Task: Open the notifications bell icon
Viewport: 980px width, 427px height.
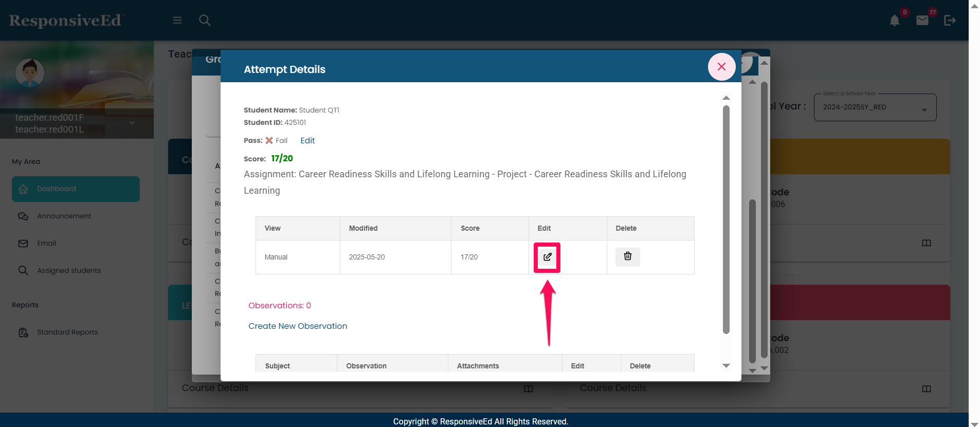Action: pyautogui.click(x=894, y=21)
